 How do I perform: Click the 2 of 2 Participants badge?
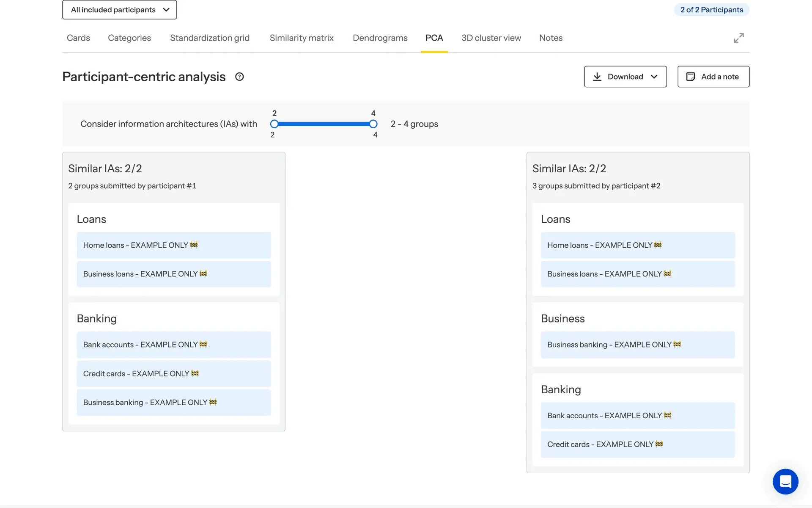click(711, 10)
